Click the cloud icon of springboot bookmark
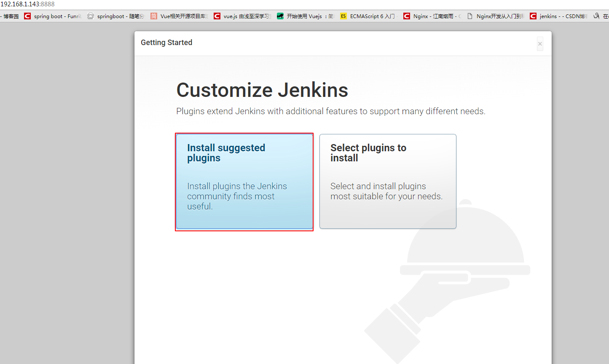The height and width of the screenshot is (364, 609). pyautogui.click(x=91, y=16)
